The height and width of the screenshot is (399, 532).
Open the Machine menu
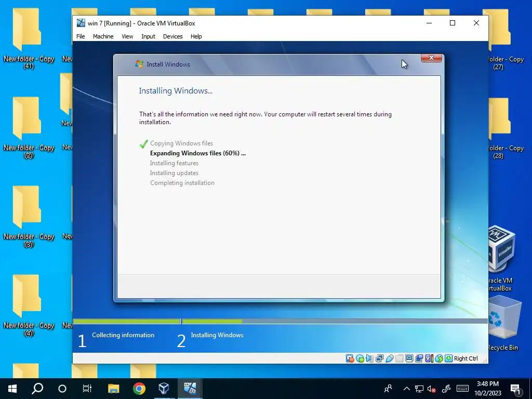click(x=103, y=36)
